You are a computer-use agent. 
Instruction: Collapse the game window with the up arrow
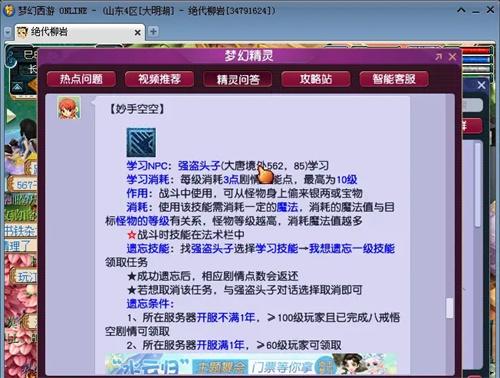[x=461, y=10]
